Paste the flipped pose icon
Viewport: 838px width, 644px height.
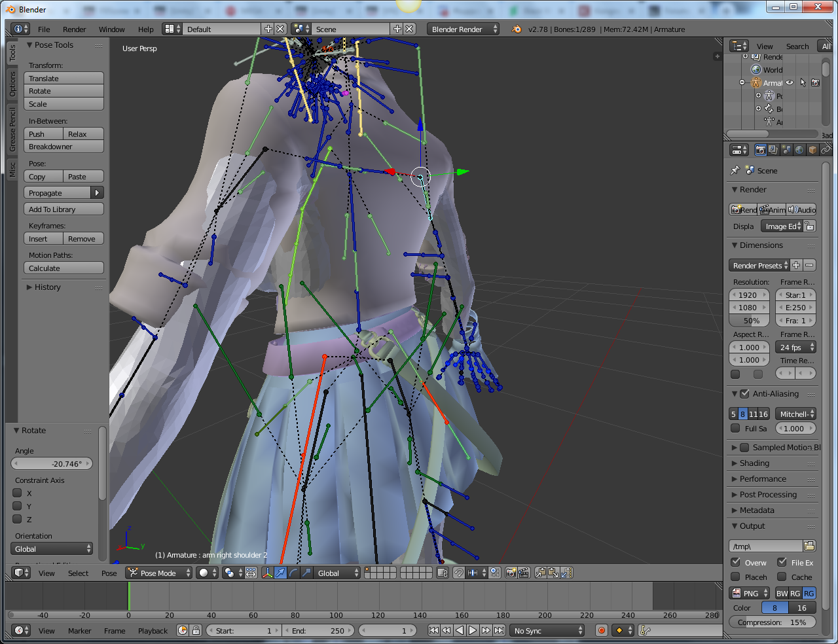coord(567,573)
